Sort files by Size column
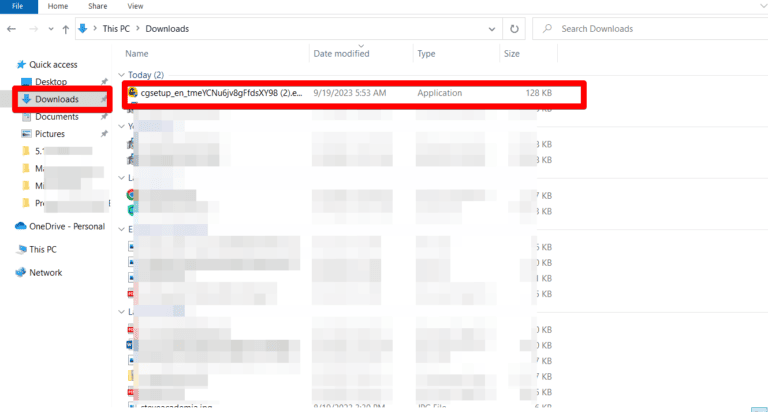768x412 pixels. coord(512,53)
